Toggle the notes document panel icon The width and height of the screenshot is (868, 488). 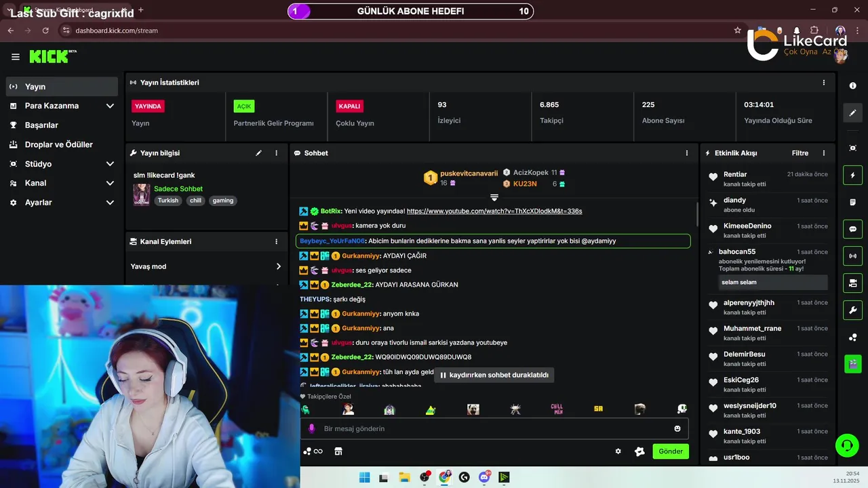852,202
